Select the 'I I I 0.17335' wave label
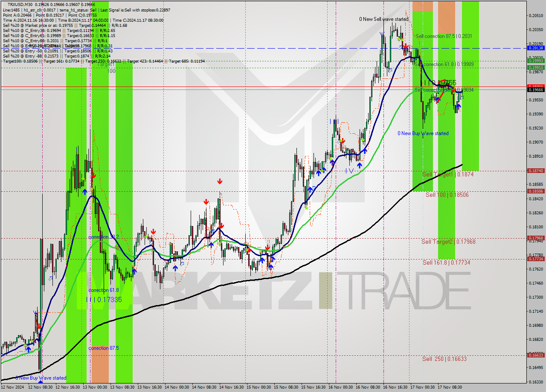This screenshot has width=546, height=392. click(104, 300)
